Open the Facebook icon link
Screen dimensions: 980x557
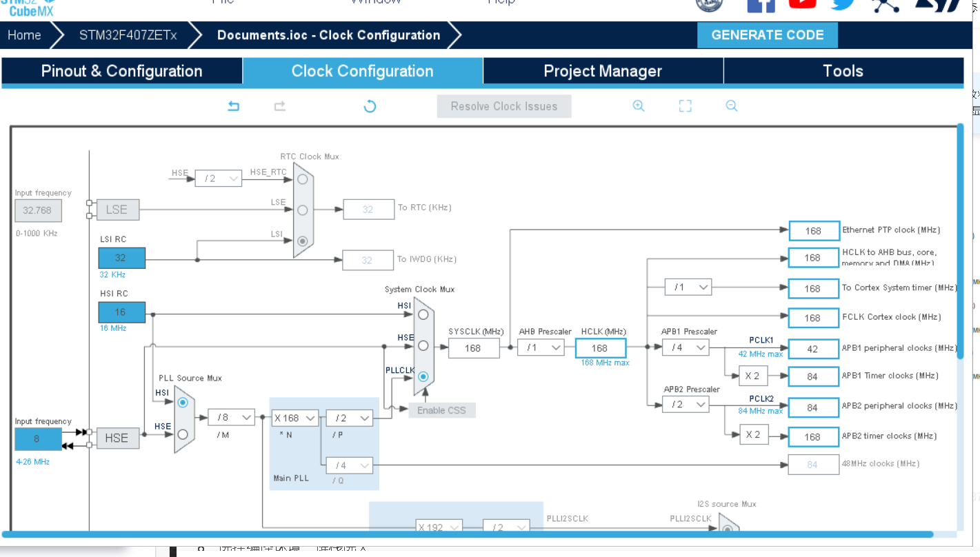point(761,6)
